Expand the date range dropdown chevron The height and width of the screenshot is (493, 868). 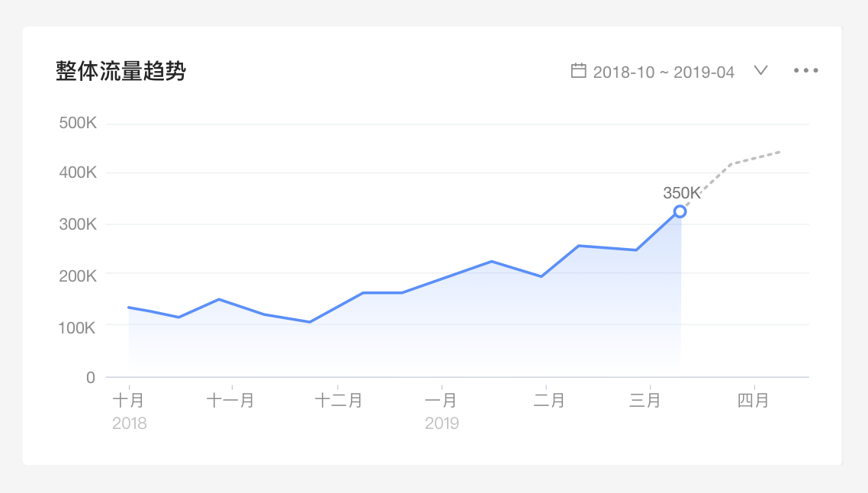click(761, 70)
